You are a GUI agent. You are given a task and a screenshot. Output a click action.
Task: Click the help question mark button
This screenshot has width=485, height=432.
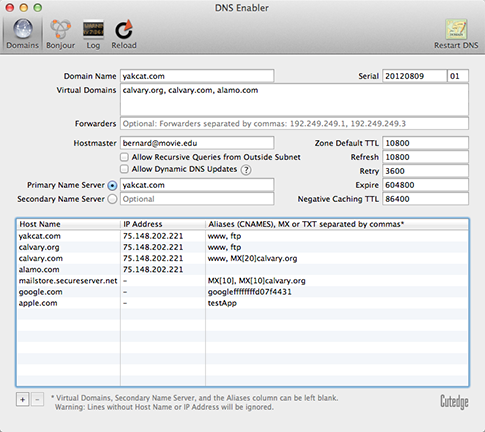(246, 170)
